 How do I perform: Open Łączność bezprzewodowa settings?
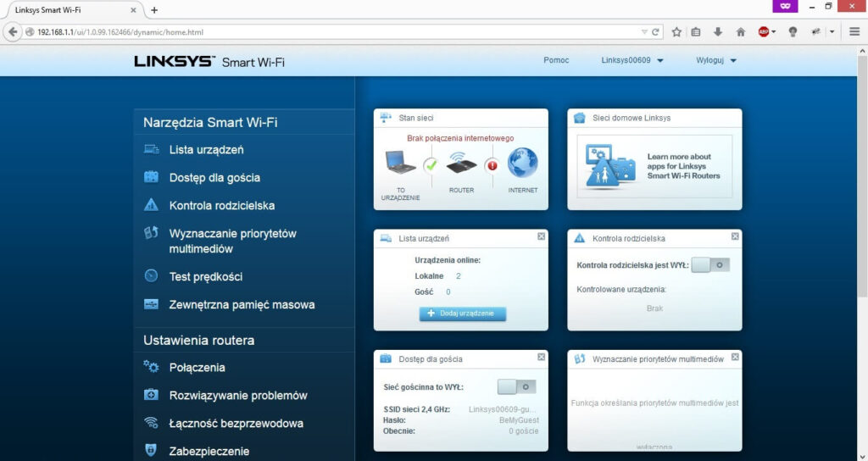236,424
